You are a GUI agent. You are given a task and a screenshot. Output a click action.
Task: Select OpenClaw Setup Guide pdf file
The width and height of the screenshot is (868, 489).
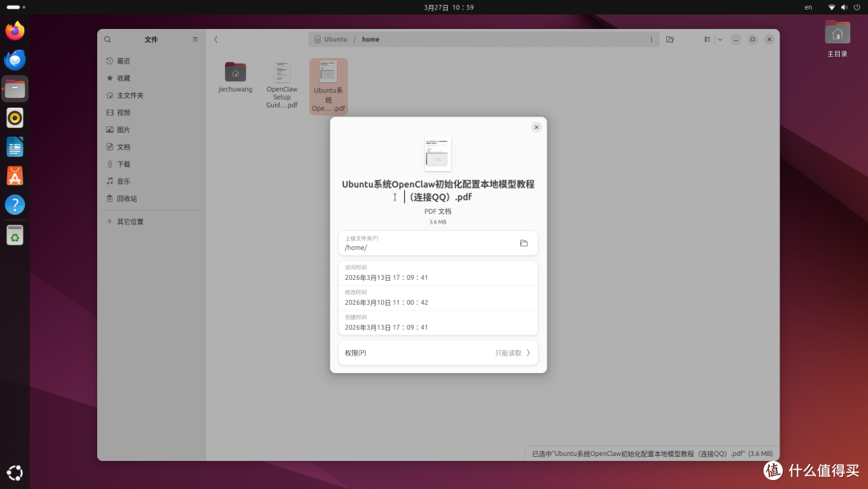point(282,84)
